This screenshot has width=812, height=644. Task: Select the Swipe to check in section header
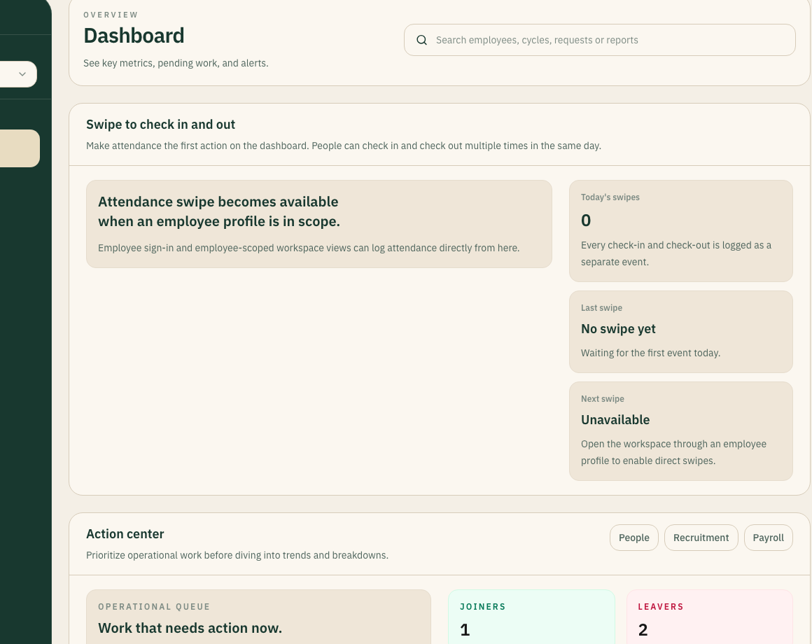click(160, 124)
